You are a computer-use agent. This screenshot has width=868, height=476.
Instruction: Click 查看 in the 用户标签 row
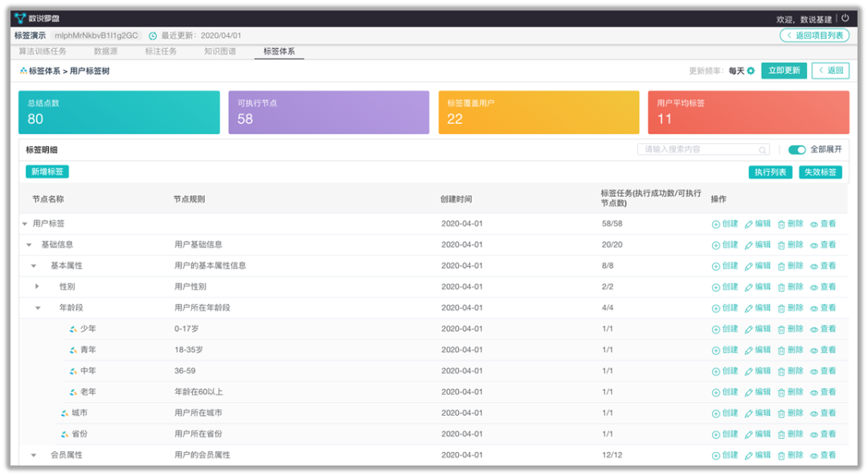coord(823,224)
